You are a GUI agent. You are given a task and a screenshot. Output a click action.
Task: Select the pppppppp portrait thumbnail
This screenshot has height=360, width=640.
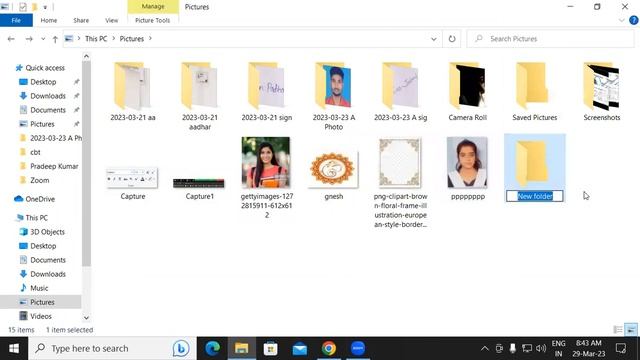tap(467, 162)
